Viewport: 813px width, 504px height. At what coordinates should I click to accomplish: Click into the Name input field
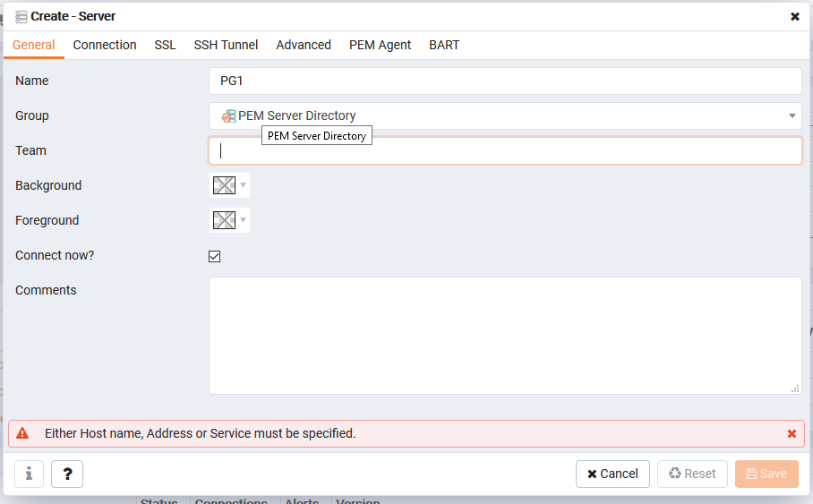[x=505, y=81]
